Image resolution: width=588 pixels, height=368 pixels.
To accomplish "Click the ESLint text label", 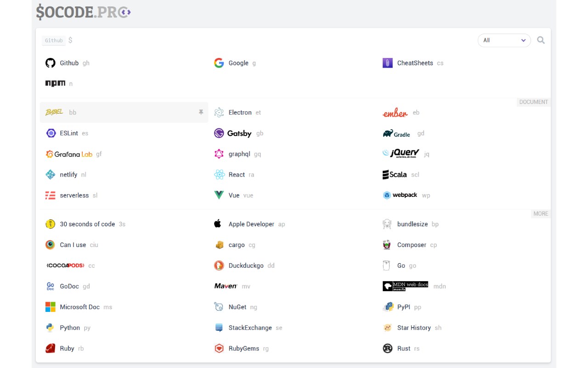I will (69, 133).
